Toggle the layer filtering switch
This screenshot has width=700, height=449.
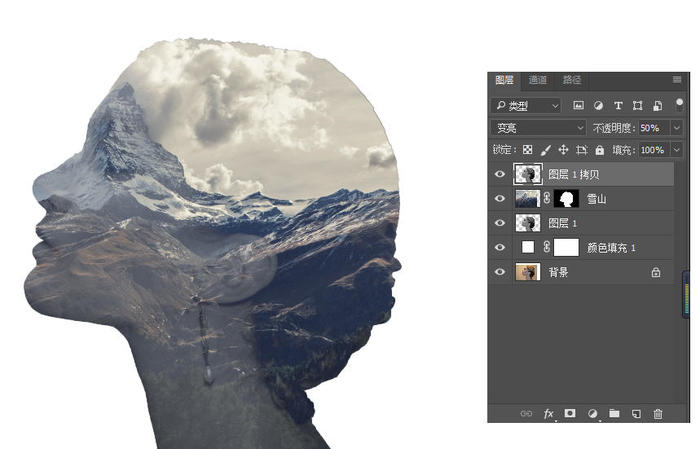coord(679,105)
